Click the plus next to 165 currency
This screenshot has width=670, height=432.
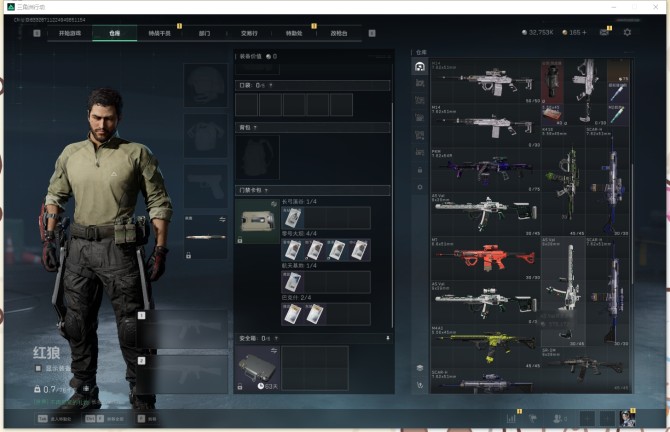(584, 32)
